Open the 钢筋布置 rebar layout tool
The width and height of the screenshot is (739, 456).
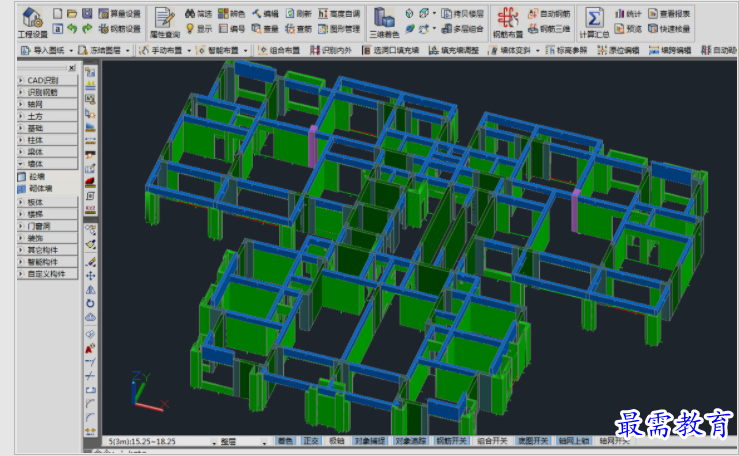(x=508, y=22)
